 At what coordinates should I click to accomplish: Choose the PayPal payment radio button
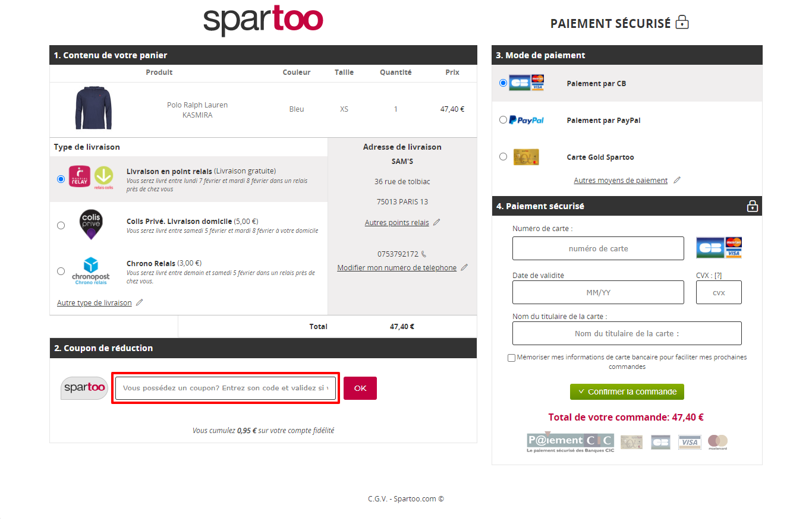(x=503, y=119)
